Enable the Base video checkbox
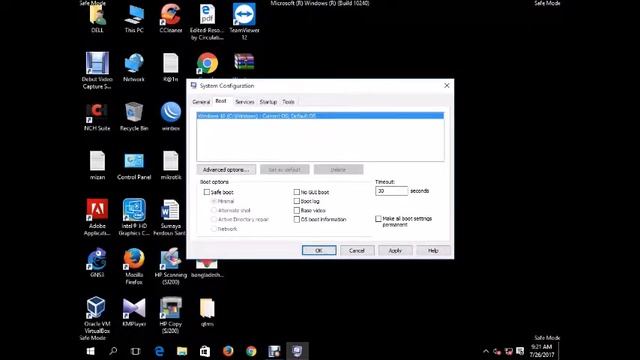Viewport: 640px width, 360px height. pyautogui.click(x=297, y=210)
